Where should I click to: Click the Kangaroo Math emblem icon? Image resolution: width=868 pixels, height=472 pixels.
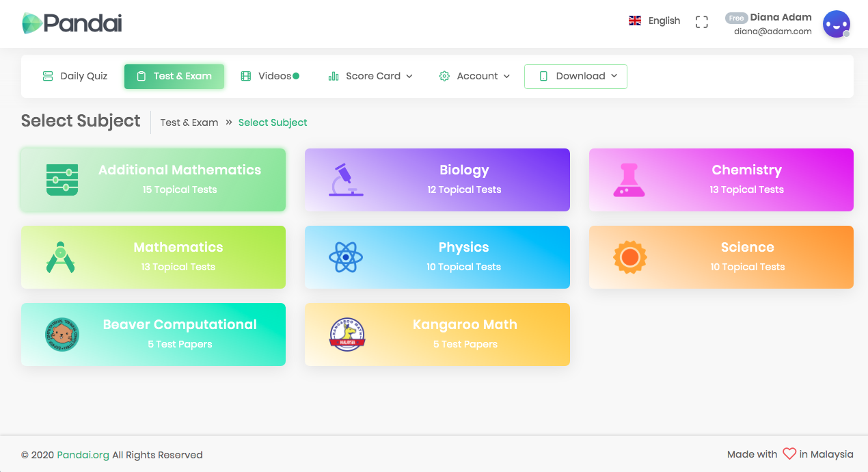(347, 335)
